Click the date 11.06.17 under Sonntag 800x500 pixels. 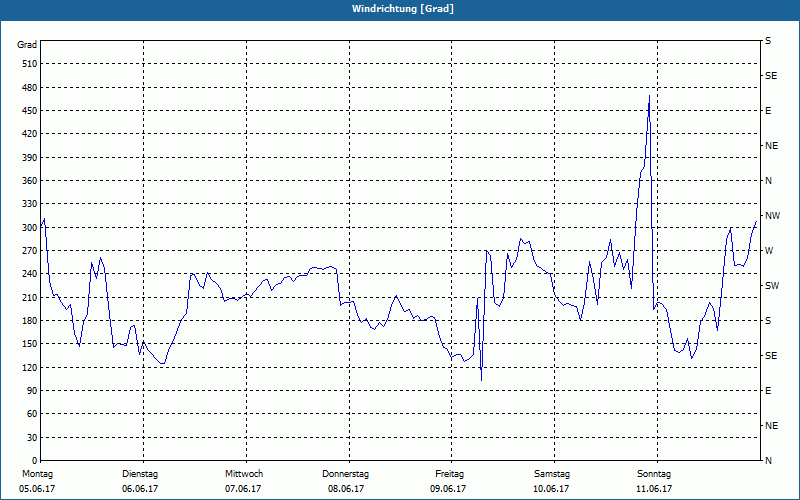pyautogui.click(x=654, y=489)
